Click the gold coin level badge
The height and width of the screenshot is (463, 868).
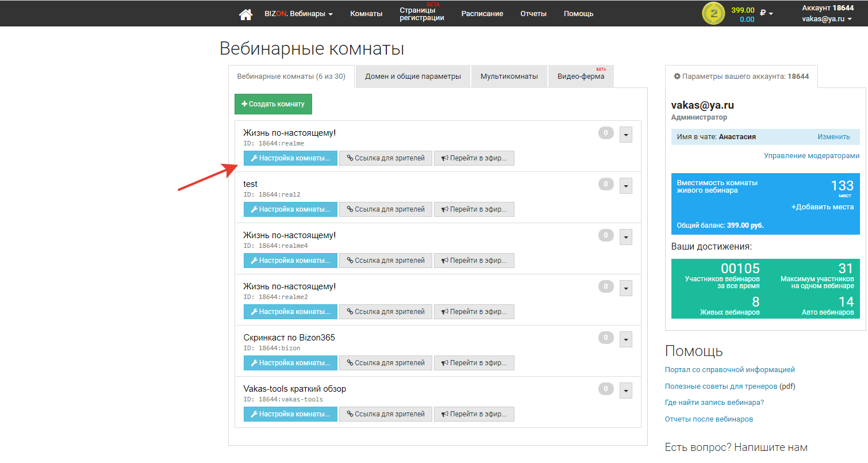(713, 14)
